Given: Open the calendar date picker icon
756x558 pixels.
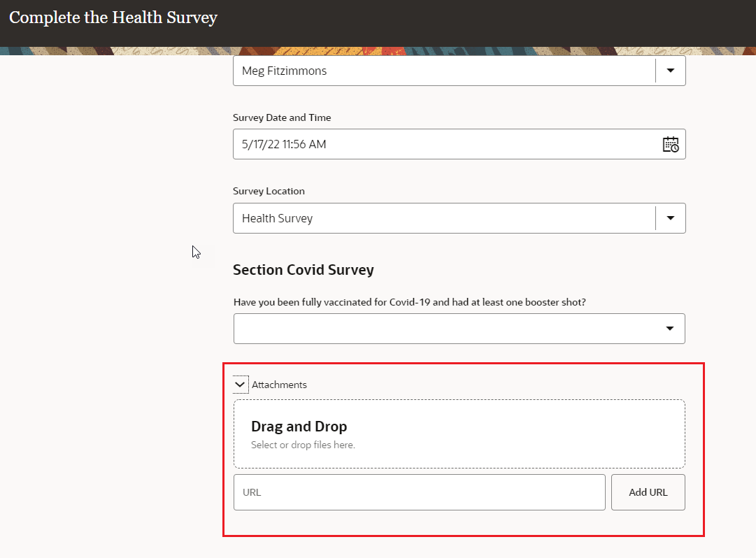Looking at the screenshot, I should pyautogui.click(x=670, y=144).
